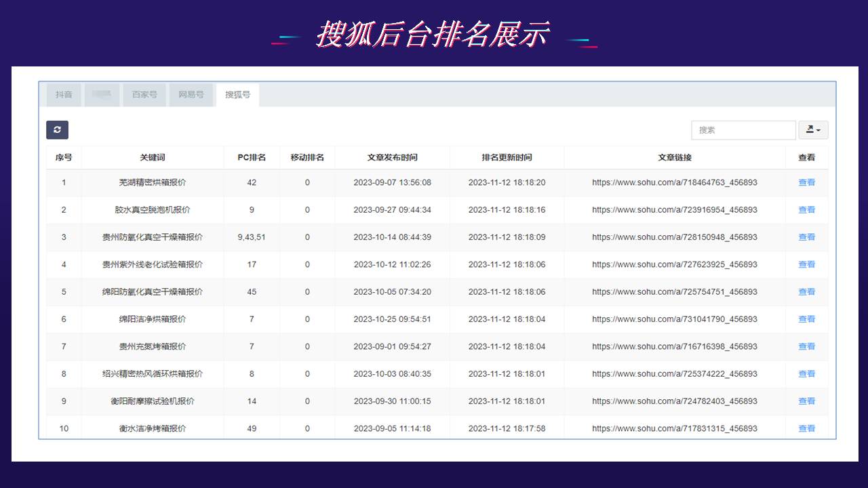Select the 搜狐号 tab
Viewport: 868px width, 488px height.
(x=237, y=95)
